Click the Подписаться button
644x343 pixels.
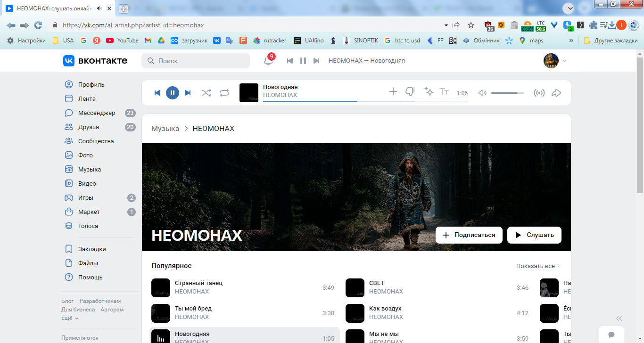[469, 235]
